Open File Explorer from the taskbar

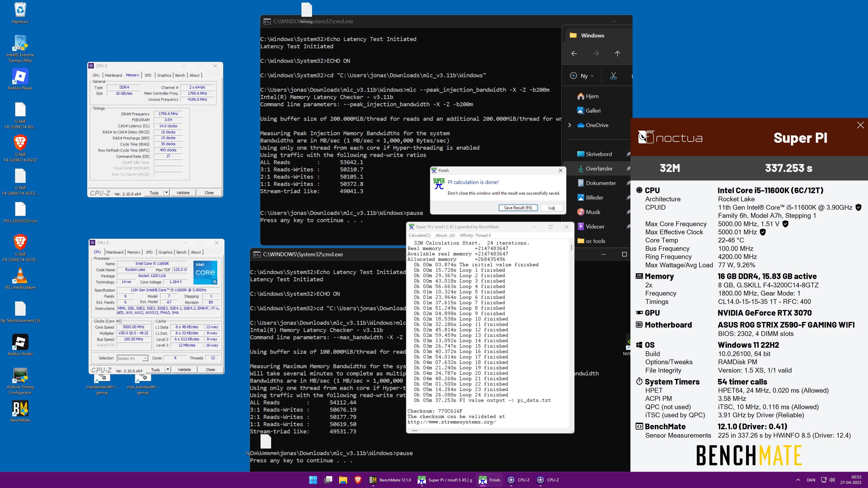coord(343,480)
